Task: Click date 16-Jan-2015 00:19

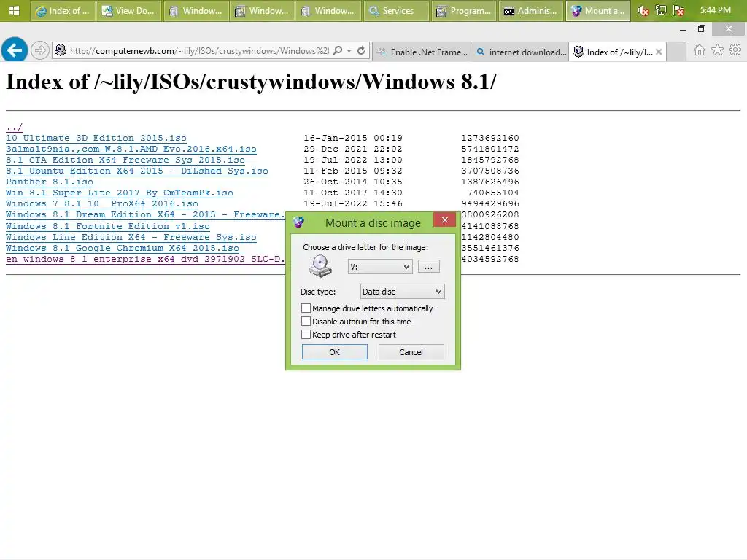Action: tap(353, 138)
